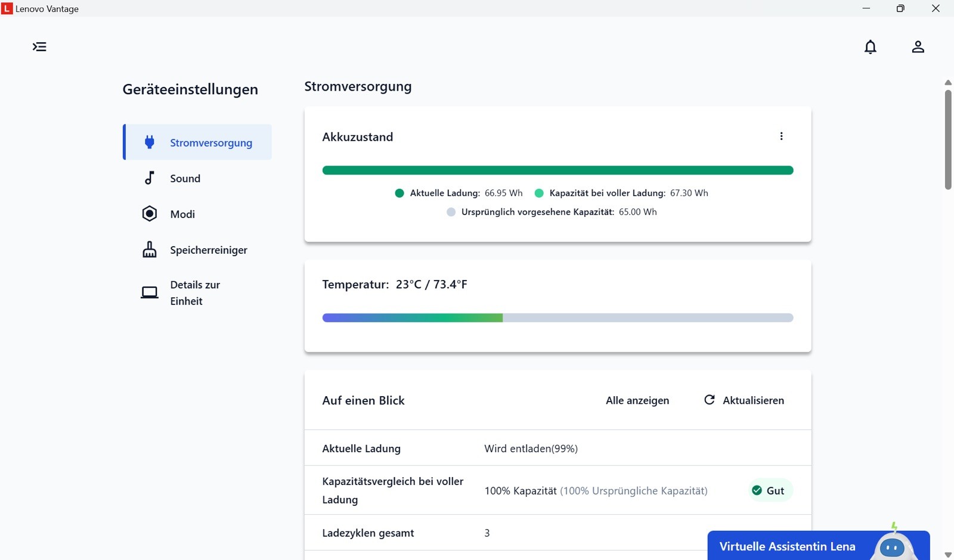The width and height of the screenshot is (954, 560).
Task: Click the Aktualisieren button text
Action: [x=753, y=400]
